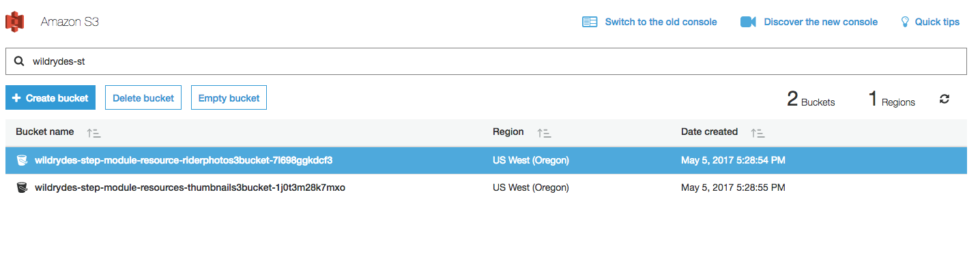Click the Amazon S3 logo icon
Image resolution: width=980 pixels, height=261 pixels.
pyautogui.click(x=15, y=21)
